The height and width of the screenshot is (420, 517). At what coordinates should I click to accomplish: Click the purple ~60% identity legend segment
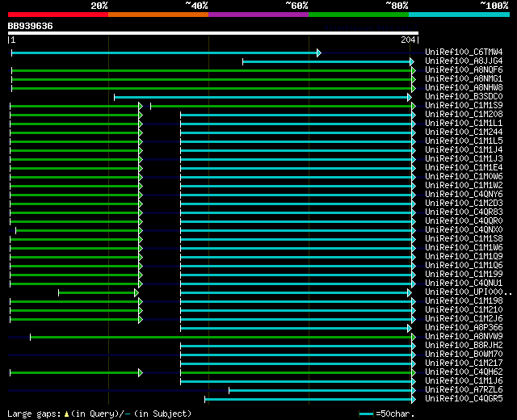tap(258, 15)
